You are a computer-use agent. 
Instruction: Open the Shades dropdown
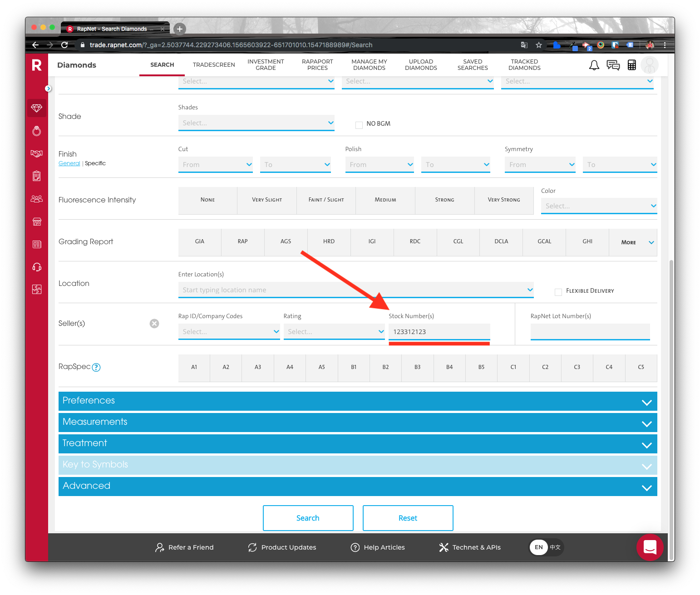256,123
